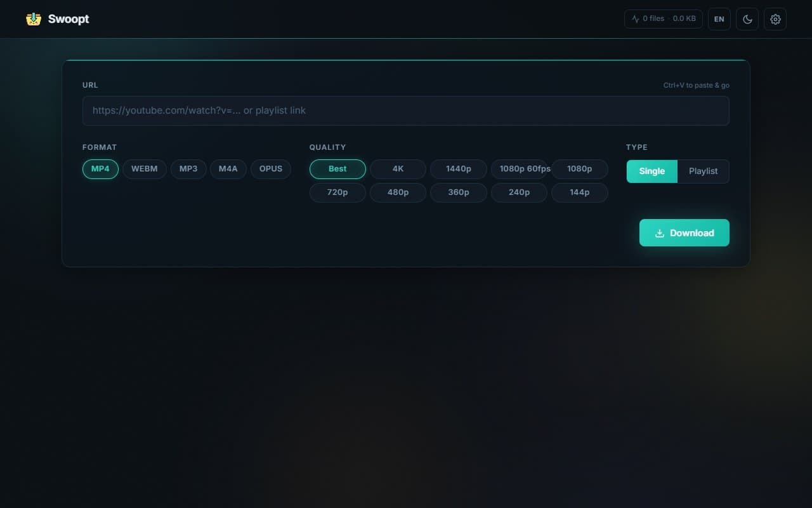Choose 144p quality

[x=580, y=192]
